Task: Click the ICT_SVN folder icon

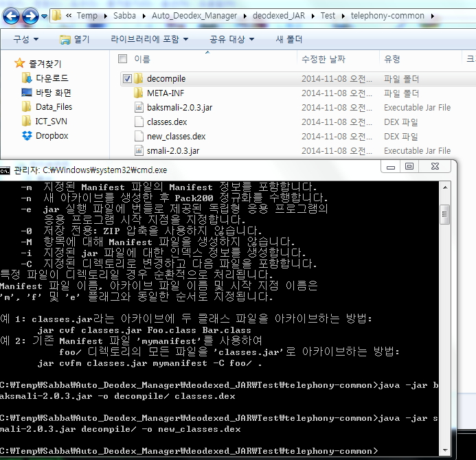Action: pos(26,121)
